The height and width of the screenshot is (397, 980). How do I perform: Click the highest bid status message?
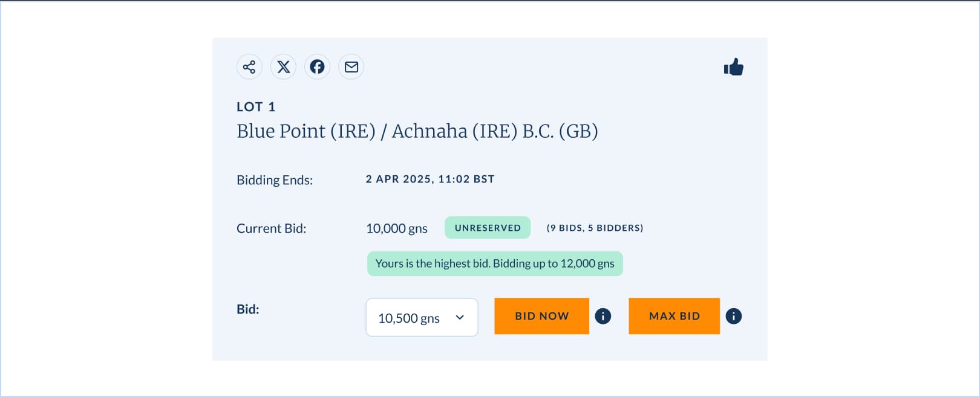pyautogui.click(x=495, y=263)
